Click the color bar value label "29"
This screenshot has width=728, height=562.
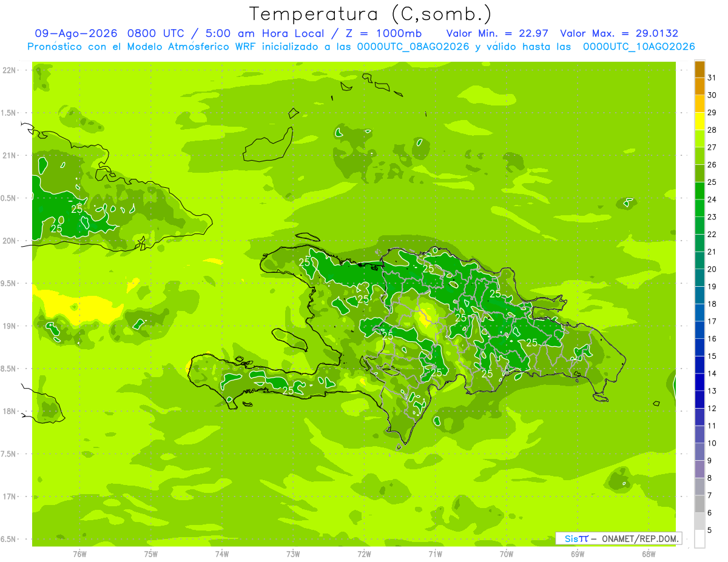click(x=712, y=112)
